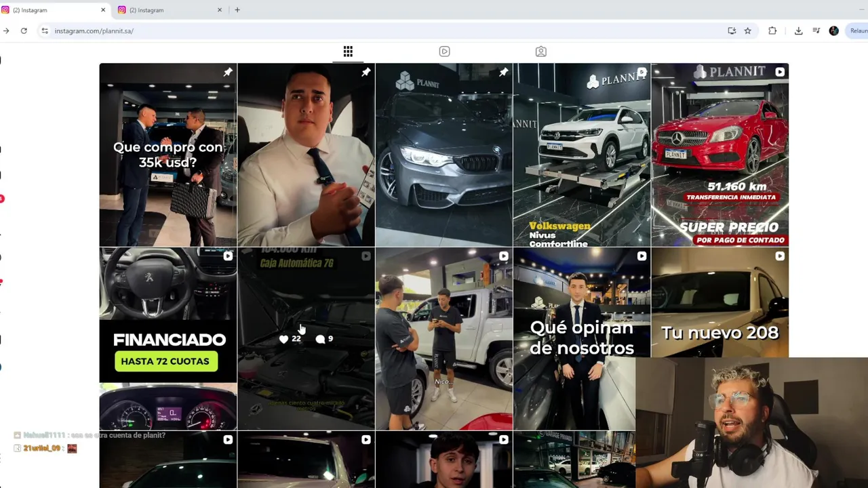Select the second Instagram browser tab
Screen dimensions: 868x488
click(170, 10)
